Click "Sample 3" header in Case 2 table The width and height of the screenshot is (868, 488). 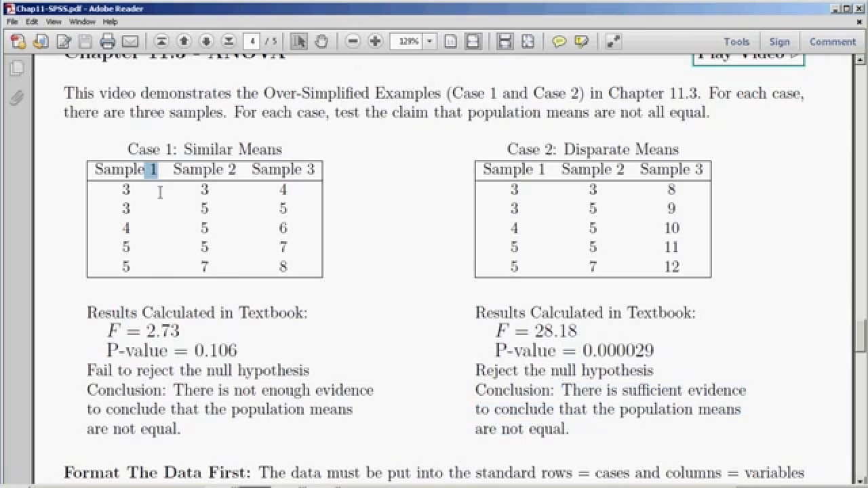coord(671,169)
